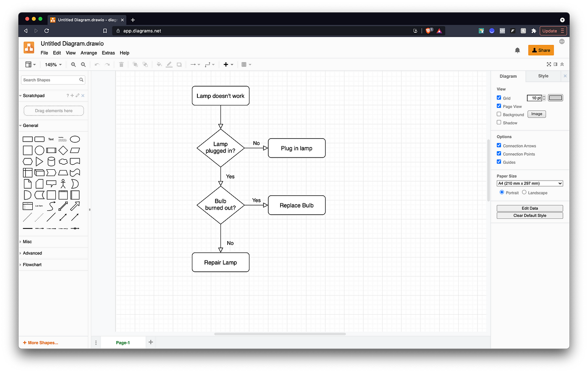Open the table grid dropdown
Screen dimensions: 588x373
click(x=247, y=65)
